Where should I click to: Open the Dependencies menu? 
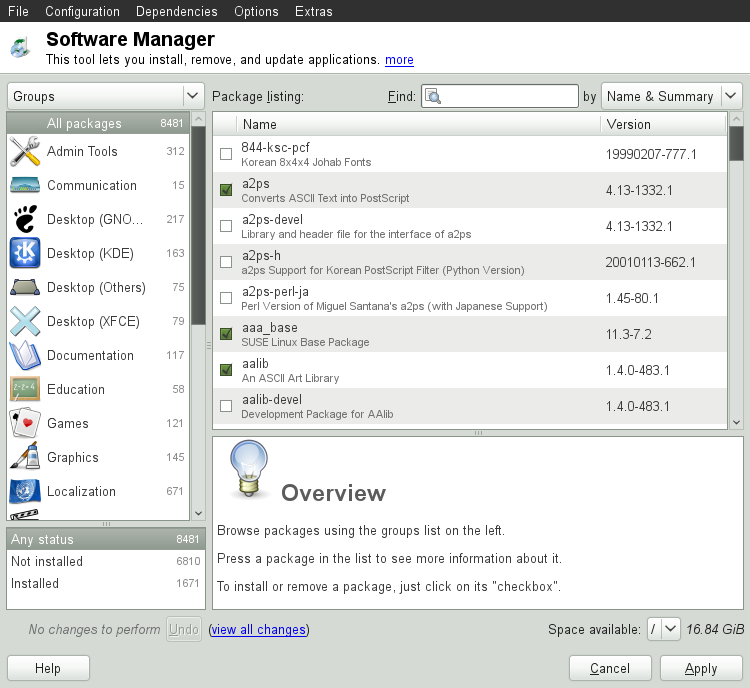pyautogui.click(x=176, y=12)
